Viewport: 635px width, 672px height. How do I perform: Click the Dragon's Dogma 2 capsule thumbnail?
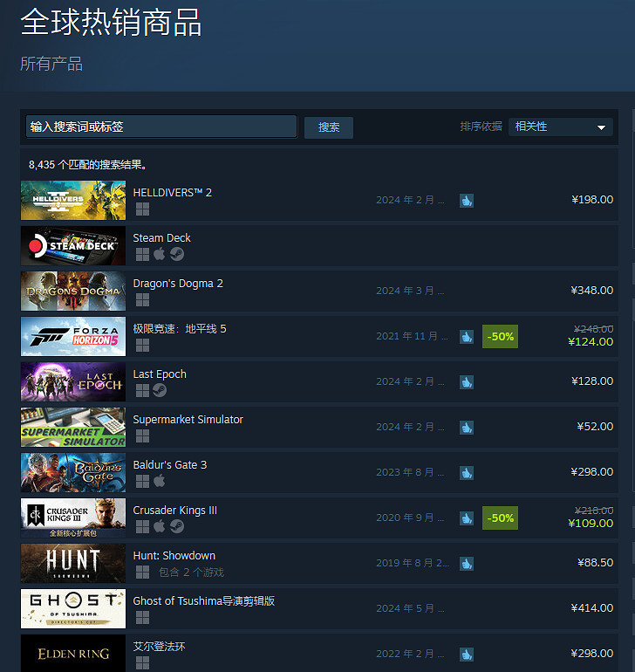pyautogui.click(x=73, y=291)
